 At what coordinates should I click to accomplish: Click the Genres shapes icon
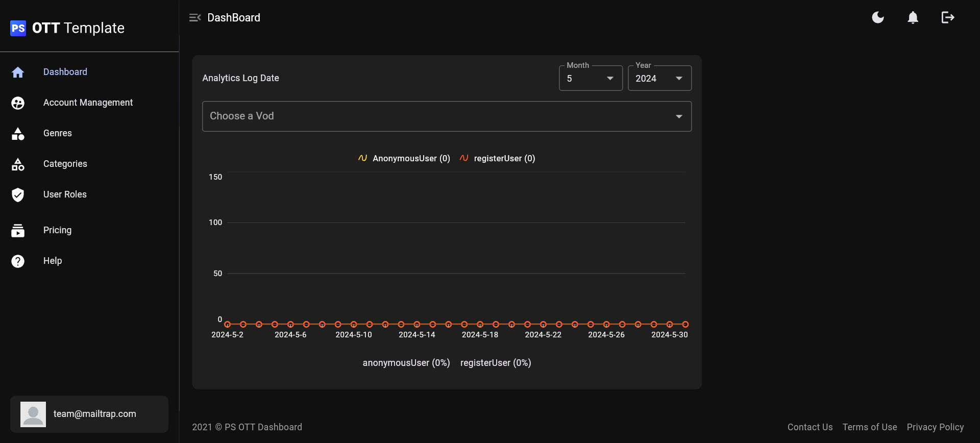18,134
